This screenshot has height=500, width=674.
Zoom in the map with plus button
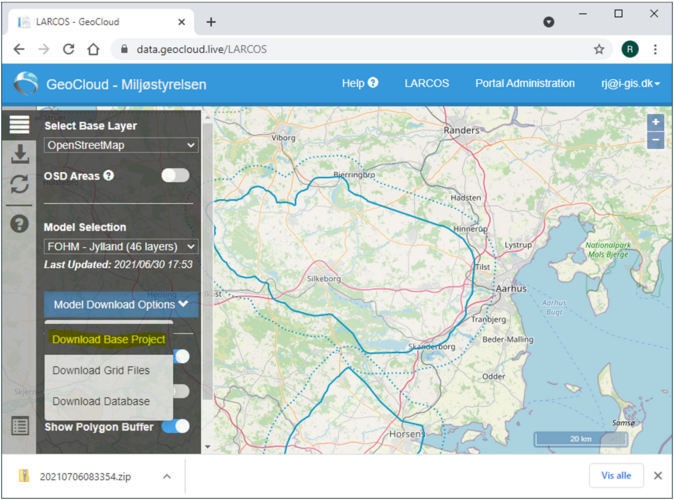pos(656,122)
